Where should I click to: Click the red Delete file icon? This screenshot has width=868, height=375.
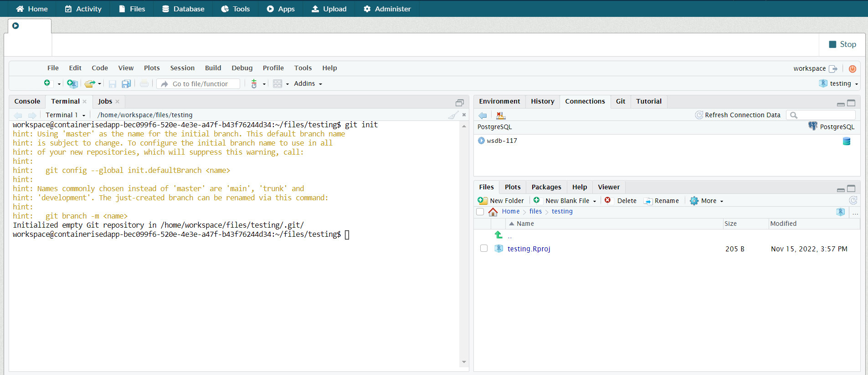click(x=607, y=200)
